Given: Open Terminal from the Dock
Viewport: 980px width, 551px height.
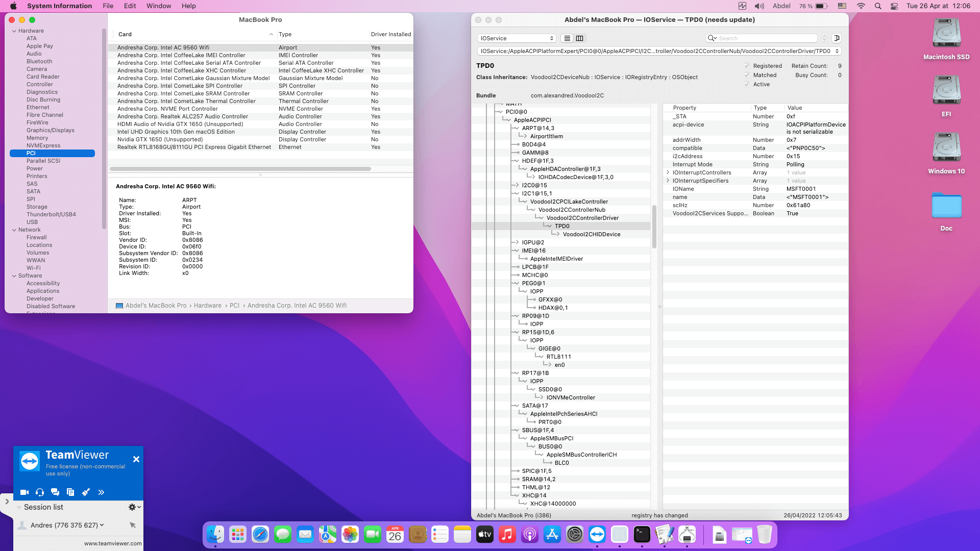Looking at the screenshot, I should tap(642, 534).
